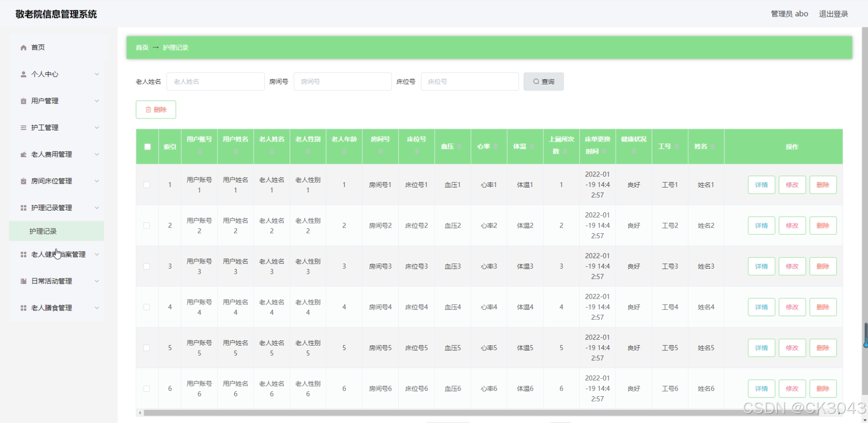Toggle the select-all checkbox in table header
The height and width of the screenshot is (423, 868).
point(147,147)
